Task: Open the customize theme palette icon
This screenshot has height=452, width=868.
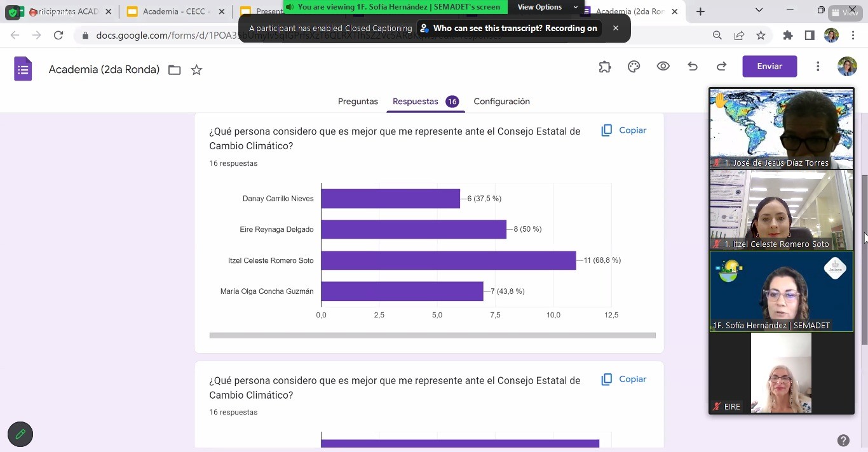Action: coord(634,67)
